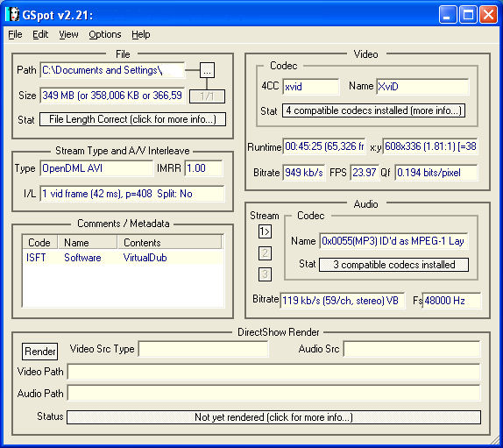Click '4 compatible codecs installed' video stat button
Screen dimensions: 503x448
point(373,110)
